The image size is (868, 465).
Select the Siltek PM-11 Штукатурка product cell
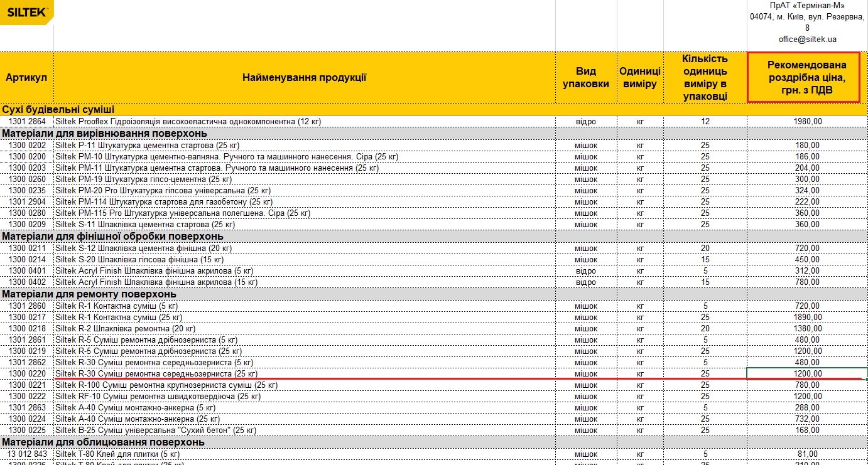tap(305, 168)
